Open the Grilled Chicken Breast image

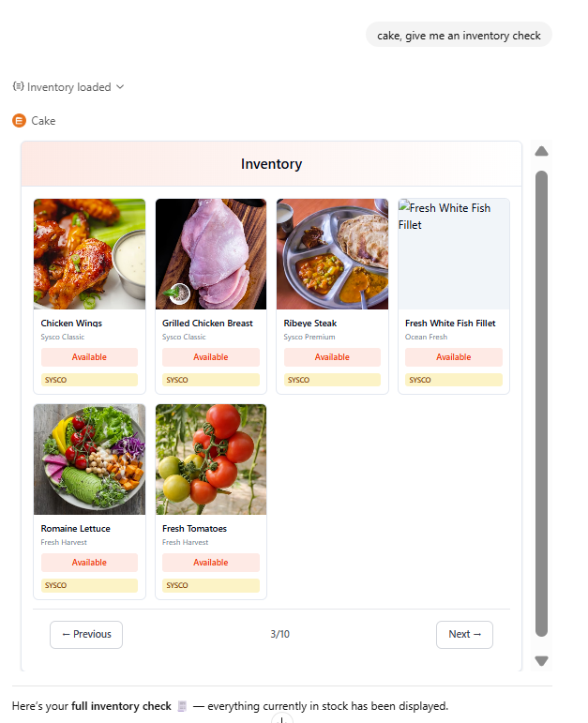[x=211, y=253]
